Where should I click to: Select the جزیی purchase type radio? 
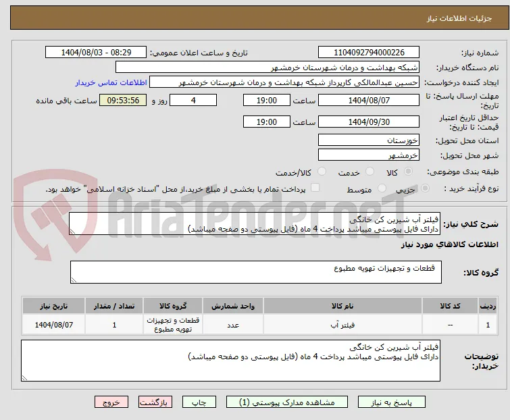coord(425,188)
